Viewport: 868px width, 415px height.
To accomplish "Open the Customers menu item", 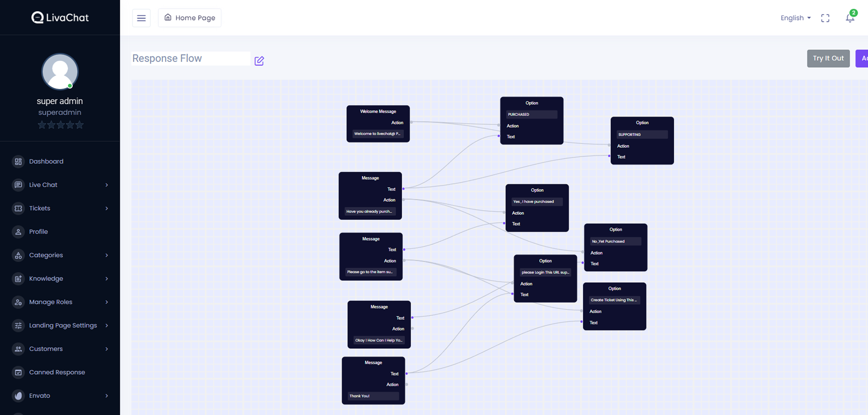I will click(x=46, y=349).
